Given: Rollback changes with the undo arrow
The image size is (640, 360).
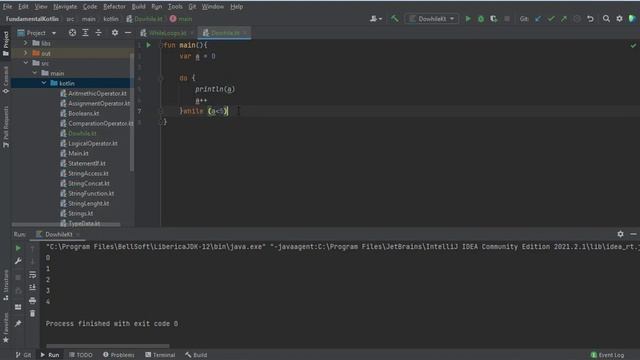Looking at the screenshot, I should pyautogui.click(x=590, y=19).
